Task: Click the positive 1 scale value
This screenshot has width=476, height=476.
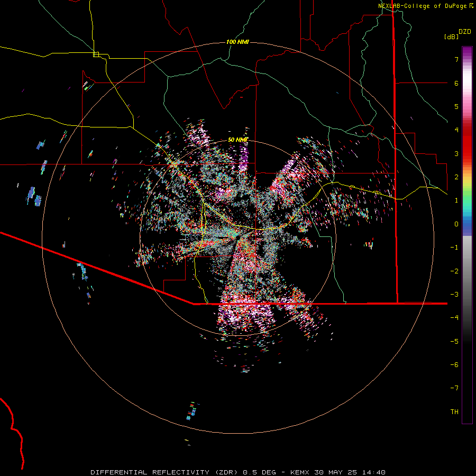Action: coord(456,200)
